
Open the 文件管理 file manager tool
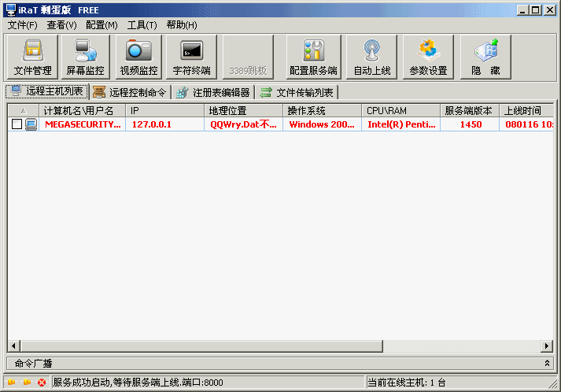pyautogui.click(x=32, y=57)
